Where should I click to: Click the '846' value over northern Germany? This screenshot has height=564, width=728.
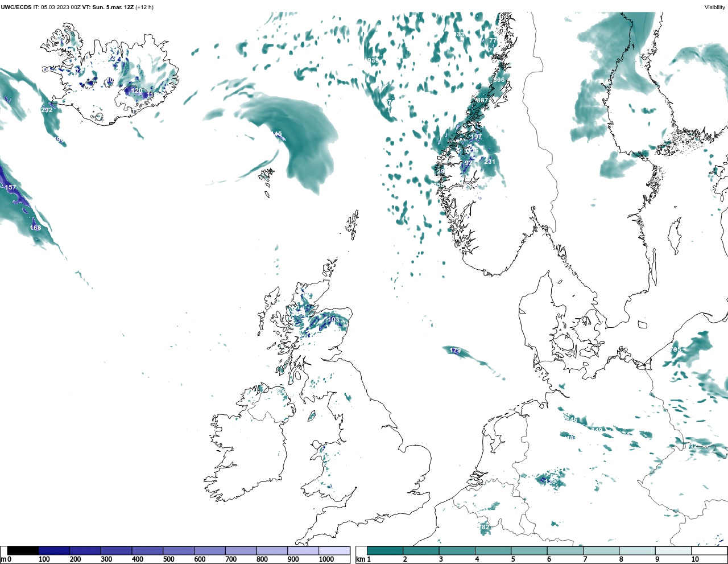pyautogui.click(x=572, y=420)
